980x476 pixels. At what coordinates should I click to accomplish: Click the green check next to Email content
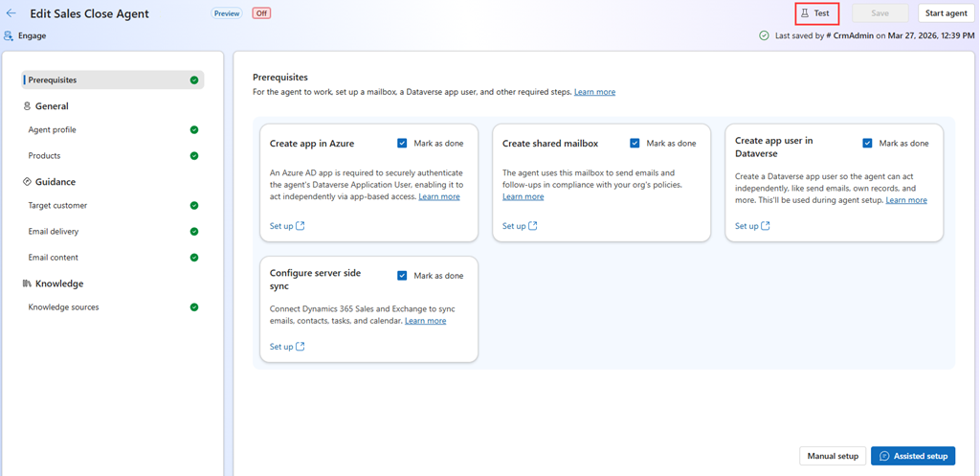(194, 258)
